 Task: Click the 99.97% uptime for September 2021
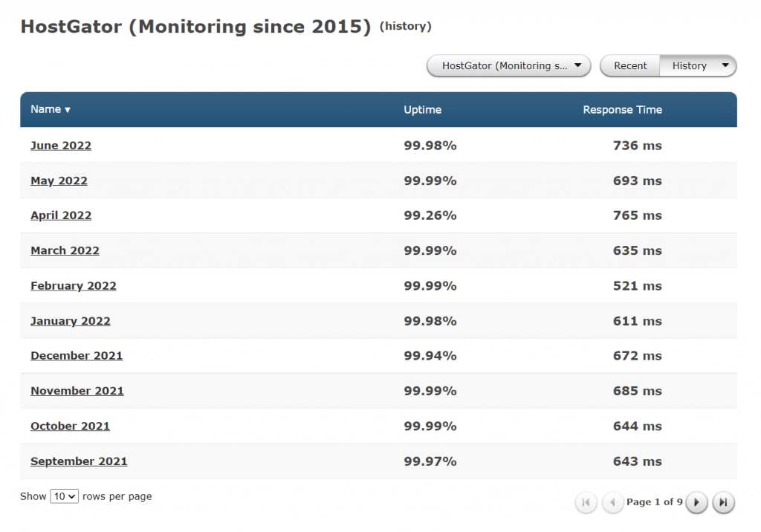(430, 461)
